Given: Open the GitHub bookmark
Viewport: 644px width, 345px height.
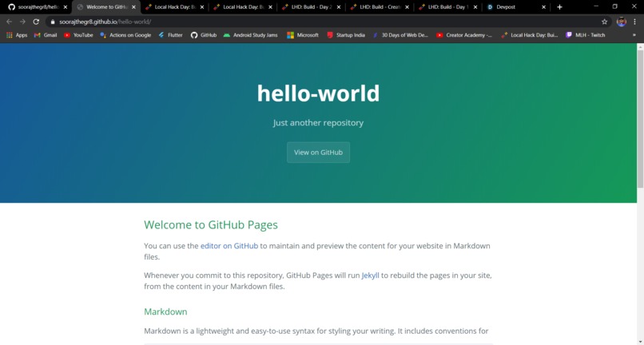Looking at the screenshot, I should (204, 35).
